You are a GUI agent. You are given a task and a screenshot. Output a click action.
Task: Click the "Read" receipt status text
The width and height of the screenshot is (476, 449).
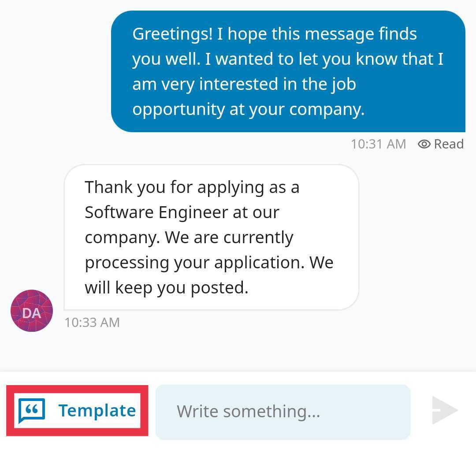449,144
